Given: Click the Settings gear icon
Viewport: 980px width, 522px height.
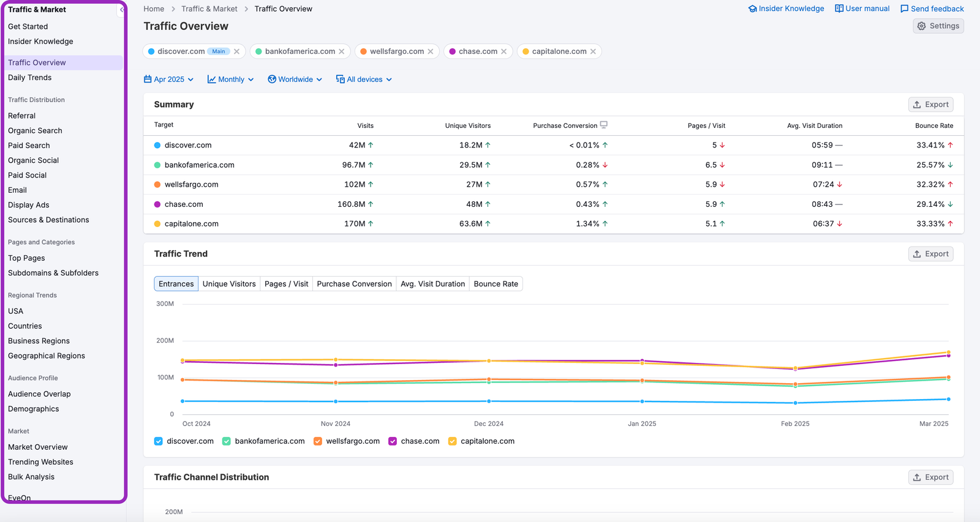Looking at the screenshot, I should [x=922, y=26].
